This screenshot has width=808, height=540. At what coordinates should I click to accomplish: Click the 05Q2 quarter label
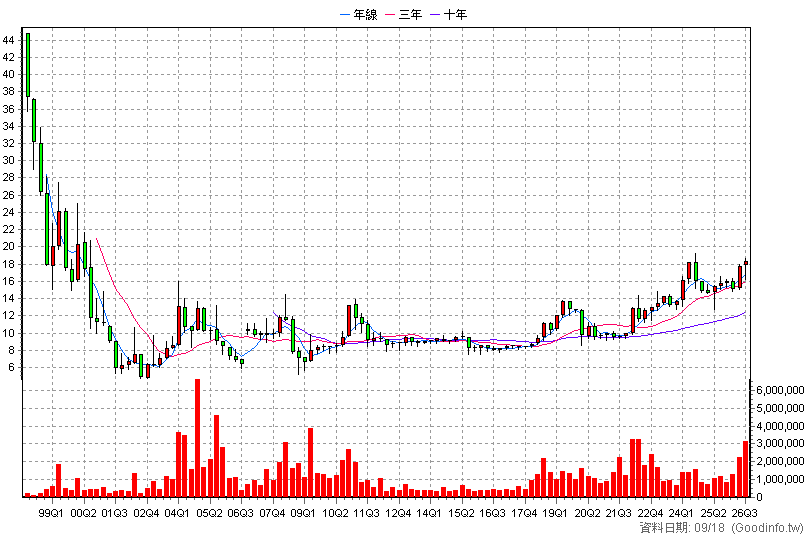tap(210, 513)
